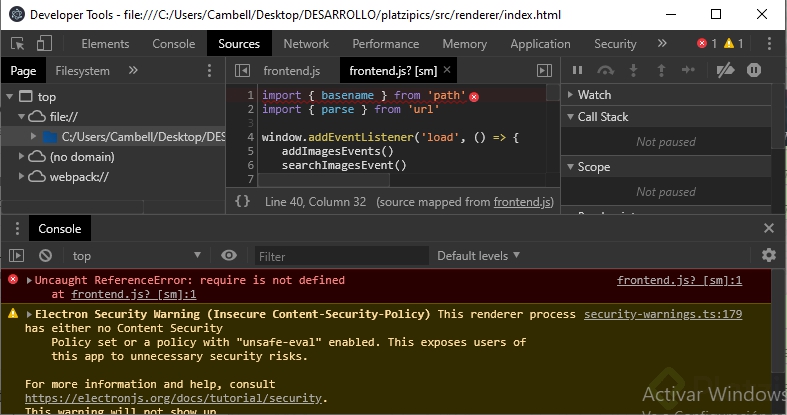Show the console sidebar
Viewport: 787px width, 415px height.
pos(17,256)
